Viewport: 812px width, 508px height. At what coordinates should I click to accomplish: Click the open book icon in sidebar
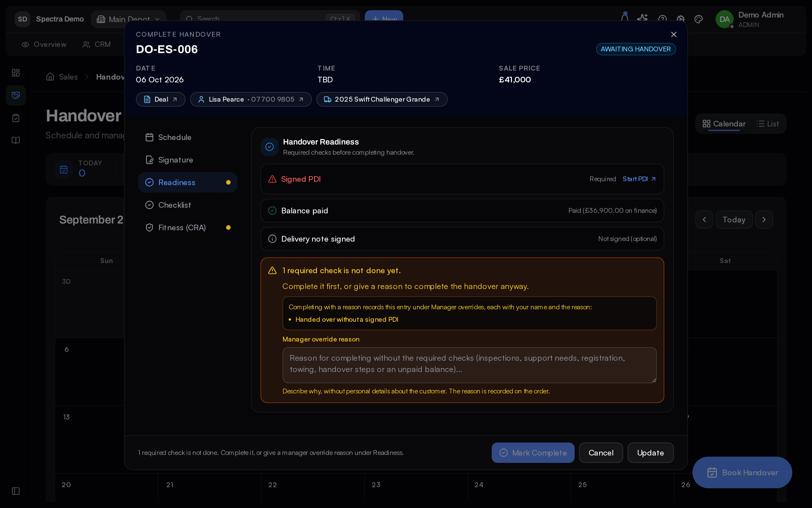(16, 141)
